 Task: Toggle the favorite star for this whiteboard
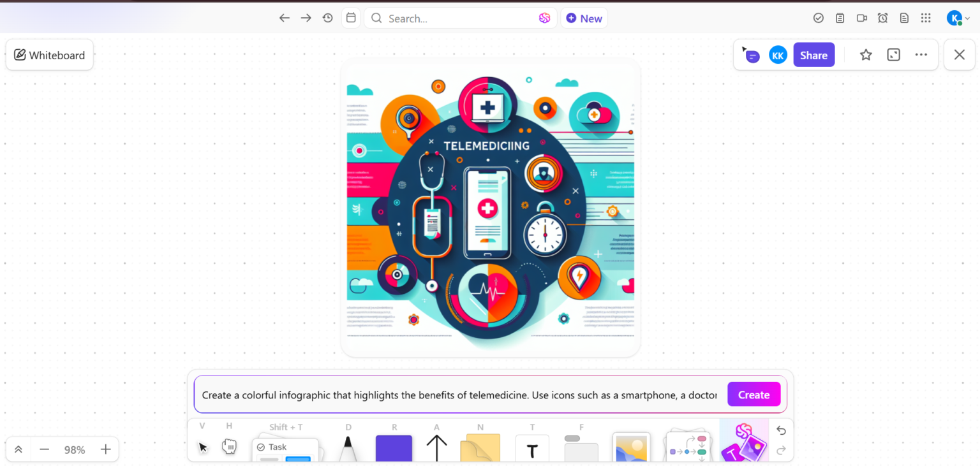pos(866,55)
